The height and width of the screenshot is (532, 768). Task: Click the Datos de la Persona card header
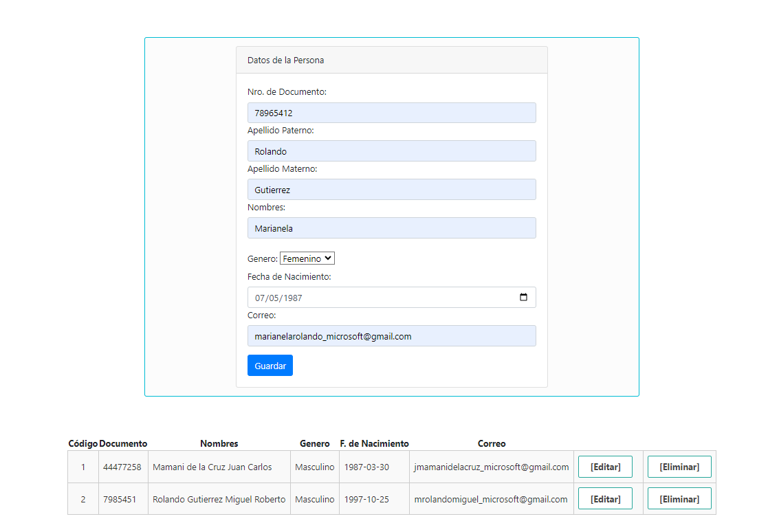391,60
